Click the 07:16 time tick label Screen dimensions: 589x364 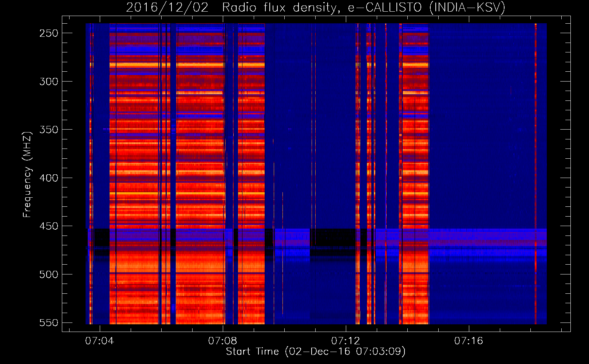click(469, 341)
